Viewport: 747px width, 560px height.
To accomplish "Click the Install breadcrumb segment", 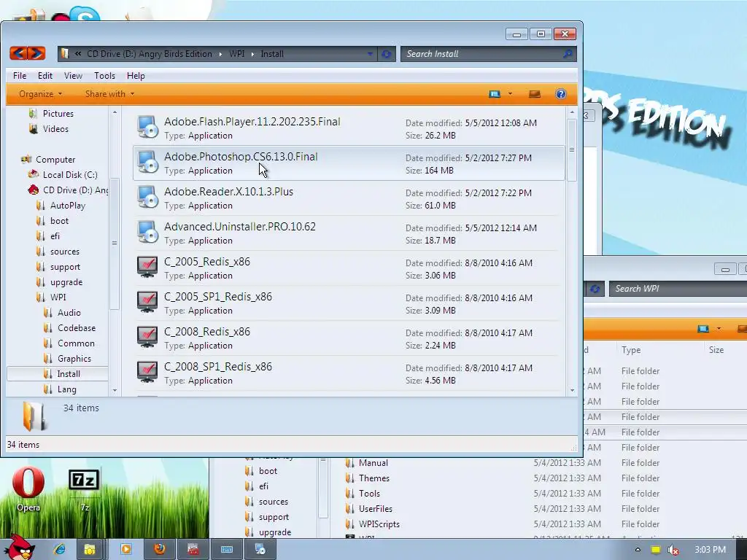I will [x=272, y=54].
